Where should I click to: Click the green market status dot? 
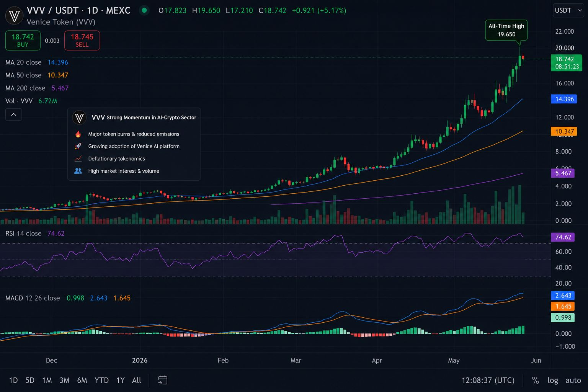point(144,10)
